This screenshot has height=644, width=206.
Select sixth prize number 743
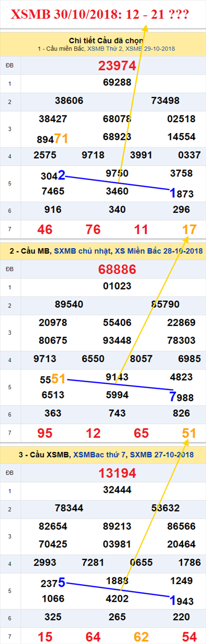point(117,413)
